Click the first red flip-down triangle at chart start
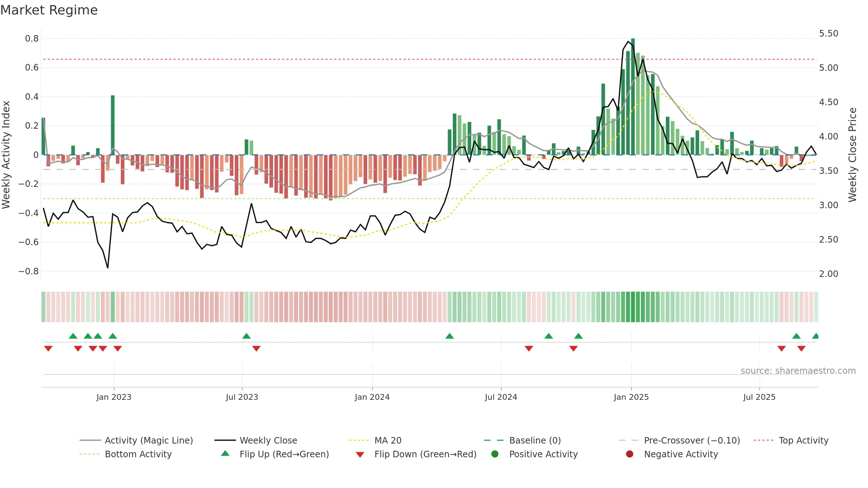The height and width of the screenshot is (488, 868). tap(48, 348)
